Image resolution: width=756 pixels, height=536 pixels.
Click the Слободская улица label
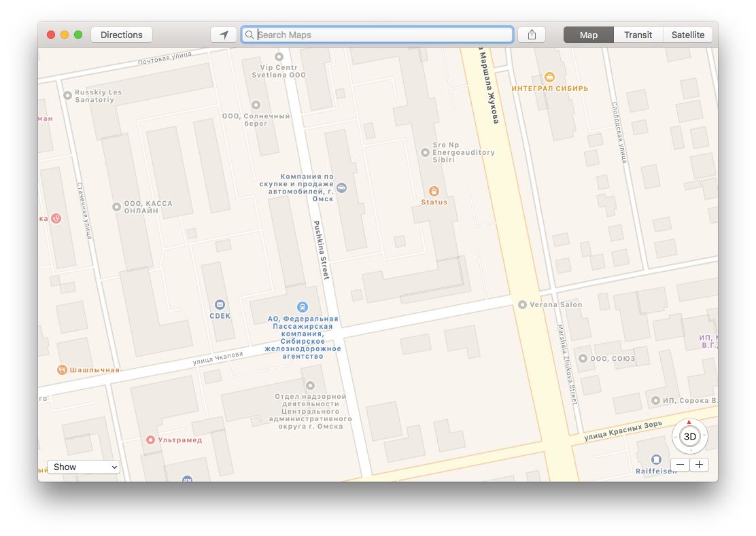pyautogui.click(x=619, y=132)
